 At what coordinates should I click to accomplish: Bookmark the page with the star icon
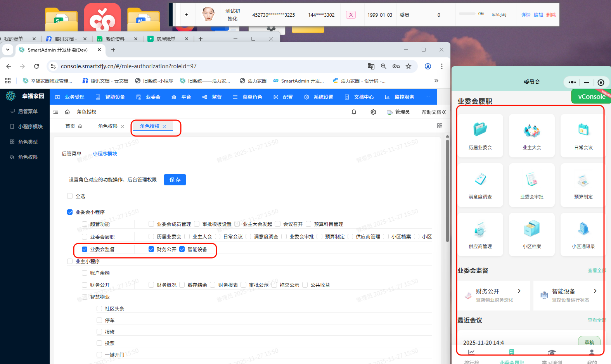(x=408, y=66)
